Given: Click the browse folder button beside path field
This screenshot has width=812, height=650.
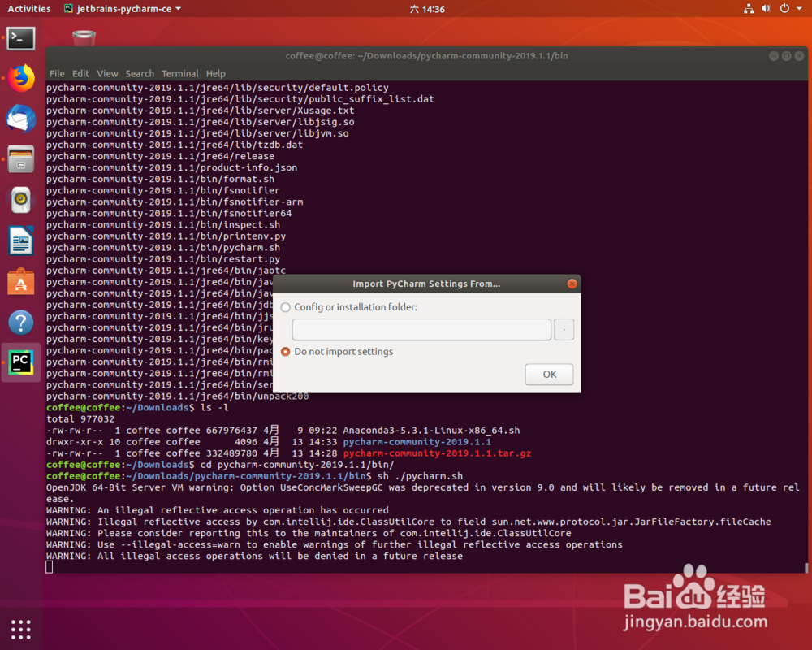Looking at the screenshot, I should coord(564,330).
